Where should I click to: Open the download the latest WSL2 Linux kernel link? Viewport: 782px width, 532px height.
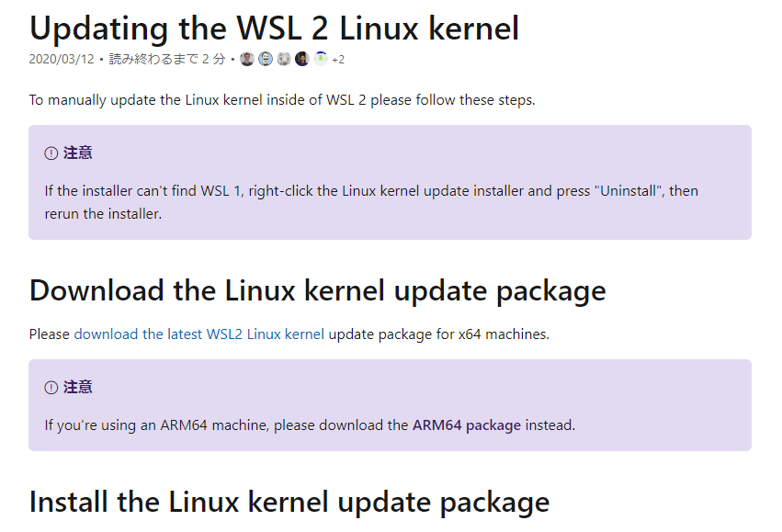199,334
